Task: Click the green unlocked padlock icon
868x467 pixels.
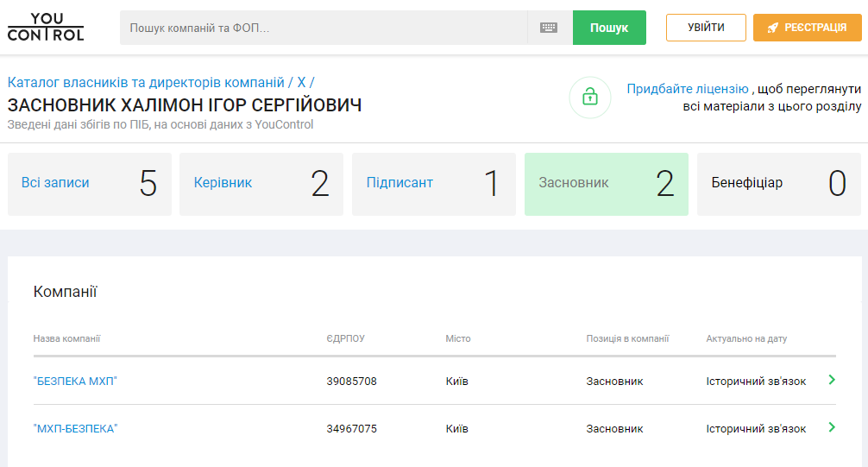Action: (x=590, y=97)
